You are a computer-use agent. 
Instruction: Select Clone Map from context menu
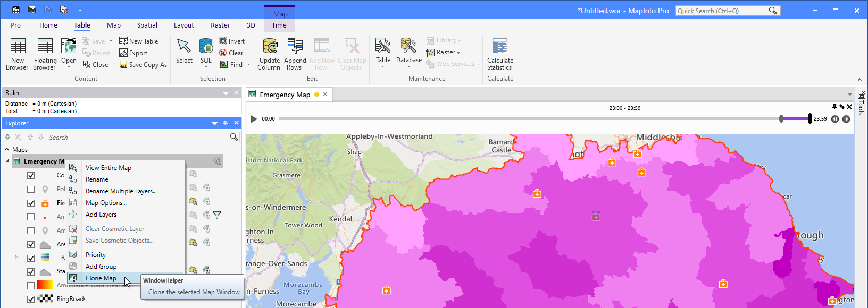(x=126, y=278)
